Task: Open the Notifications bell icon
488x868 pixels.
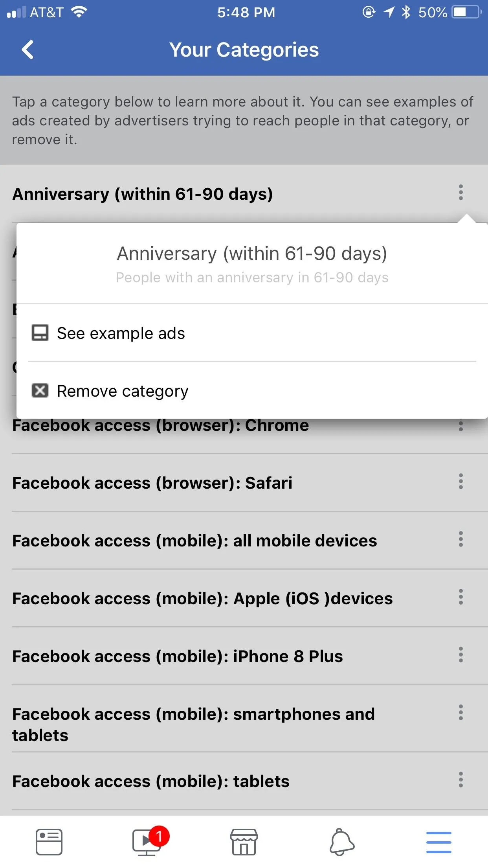Action: tap(342, 842)
